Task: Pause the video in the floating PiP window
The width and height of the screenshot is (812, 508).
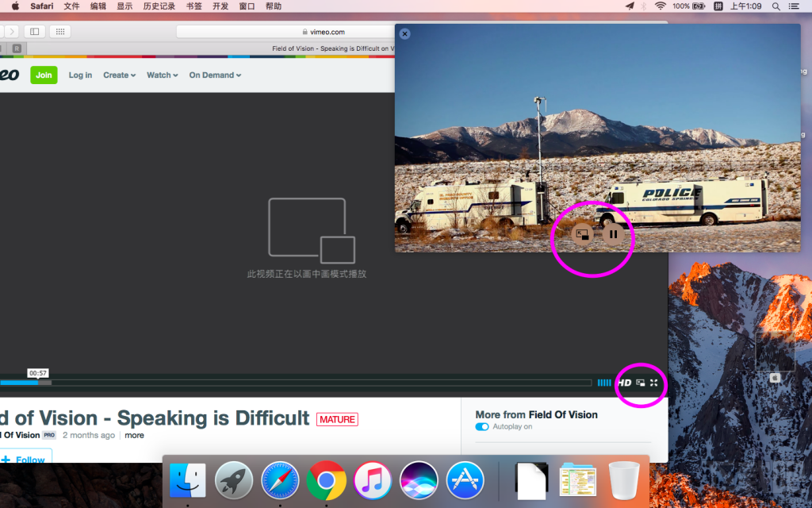Action: click(613, 233)
